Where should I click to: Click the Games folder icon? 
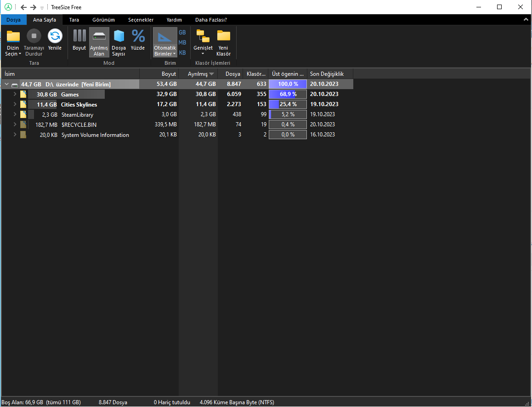(x=23, y=94)
